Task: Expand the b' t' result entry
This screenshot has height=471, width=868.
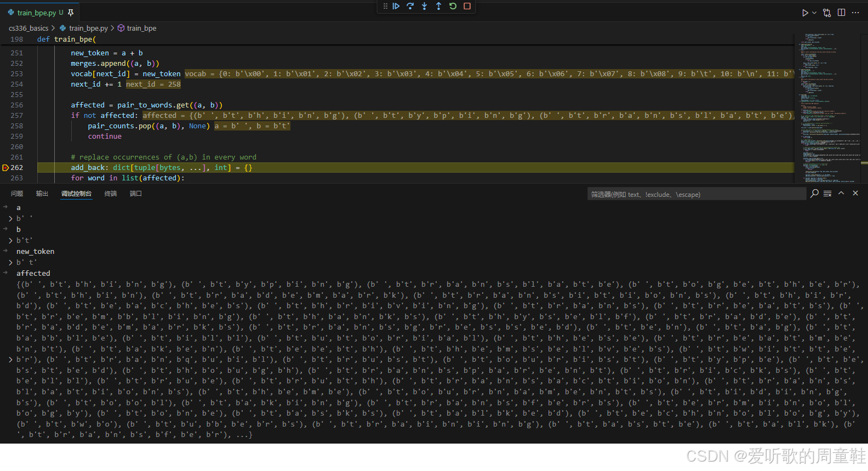Action: click(10, 262)
